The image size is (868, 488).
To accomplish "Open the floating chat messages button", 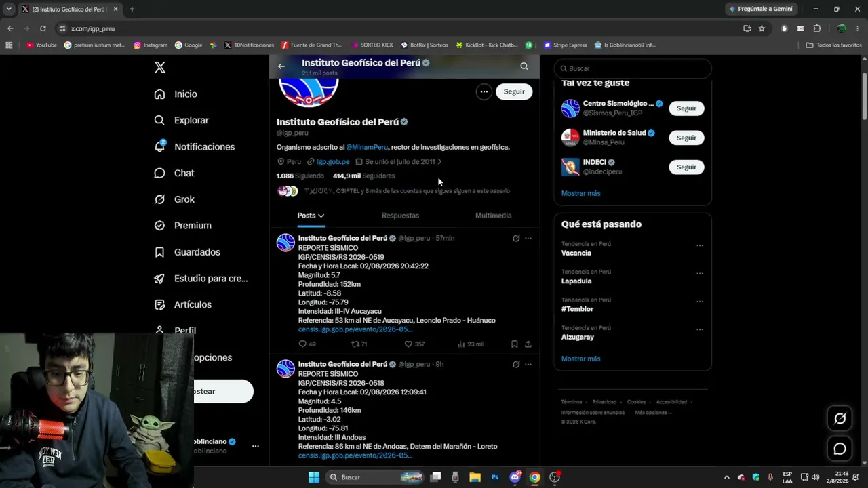I will (840, 449).
